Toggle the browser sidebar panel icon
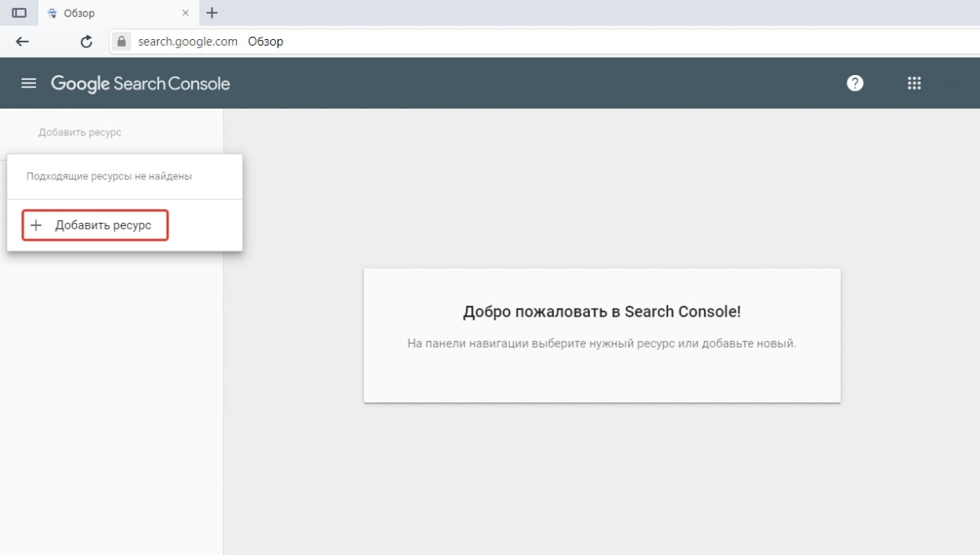Image resolution: width=980 pixels, height=555 pixels. click(20, 13)
